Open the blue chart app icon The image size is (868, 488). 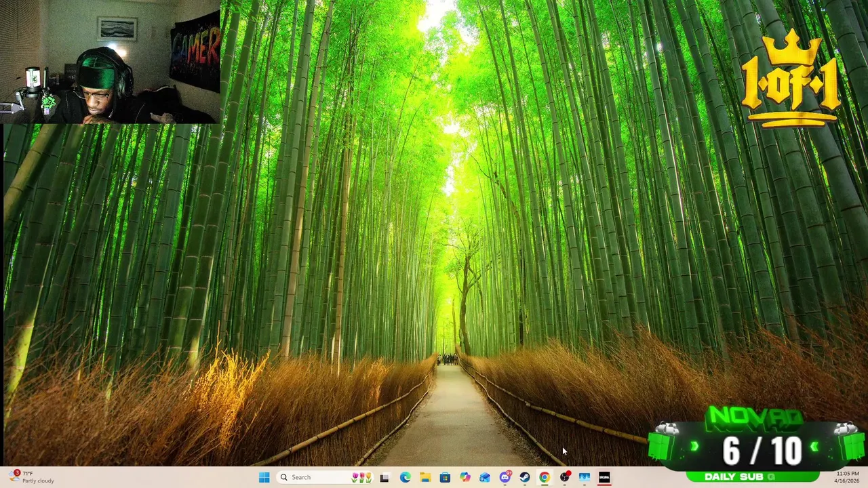pyautogui.click(x=585, y=477)
